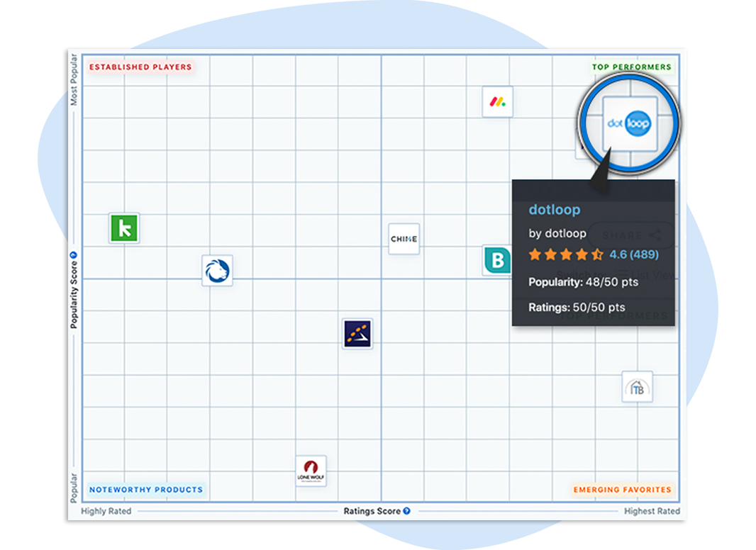
Task: Click the blue lion logo tile
Action: (217, 271)
